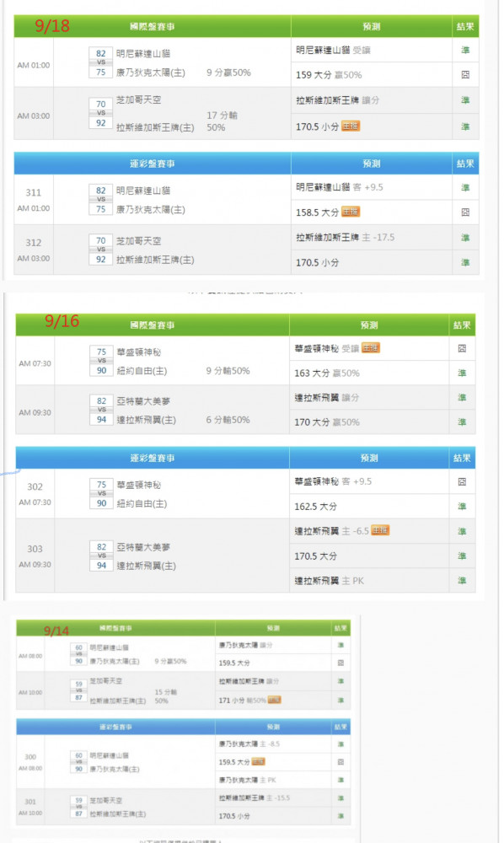
Task: Click the score box 94 in game 303
Action: coord(101,566)
